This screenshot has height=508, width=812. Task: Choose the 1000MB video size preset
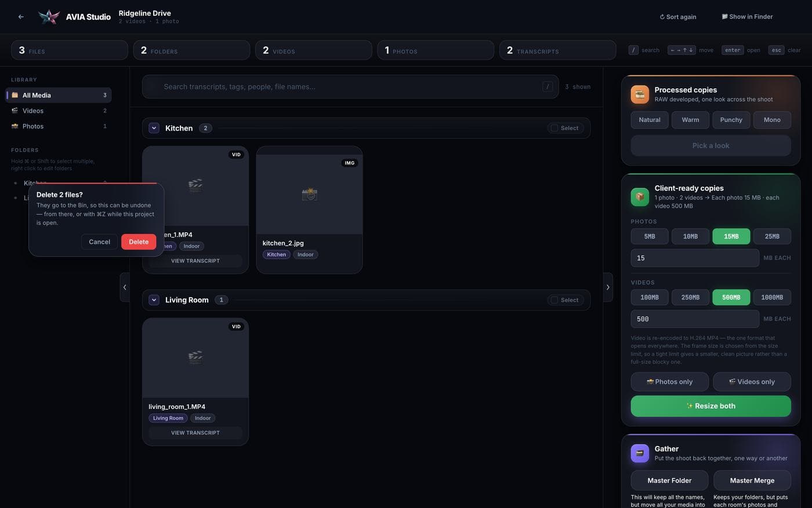coord(772,297)
